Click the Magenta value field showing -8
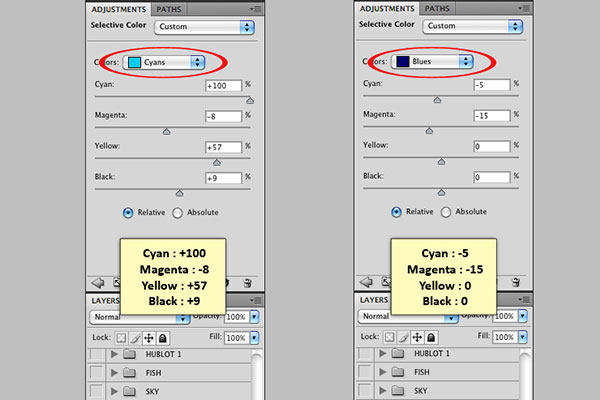This screenshot has height=400, width=600. [223, 116]
